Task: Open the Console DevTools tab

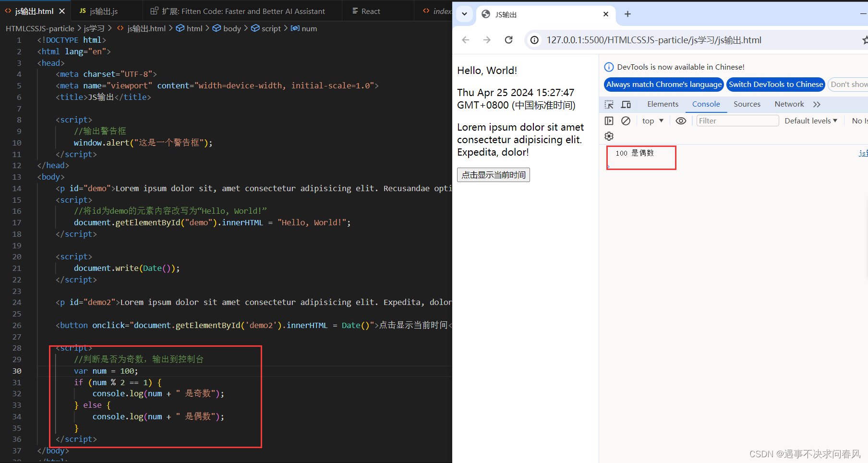Action: click(x=706, y=104)
